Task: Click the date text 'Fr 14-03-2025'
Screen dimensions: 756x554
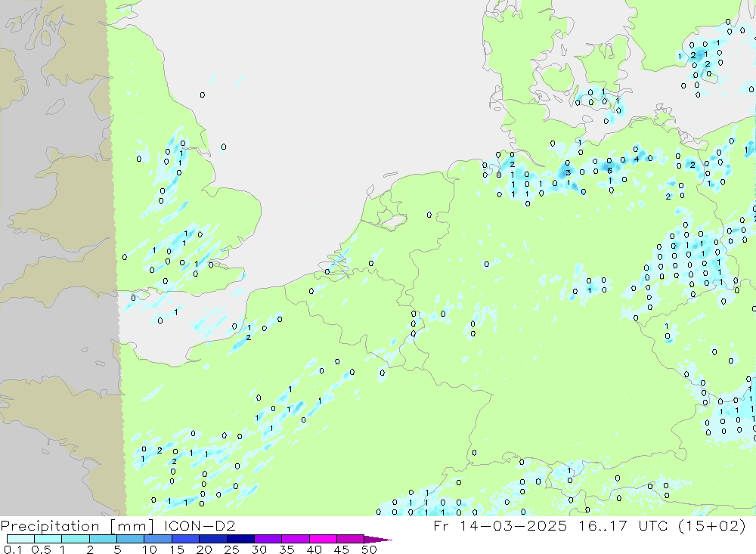Action: pos(500,525)
